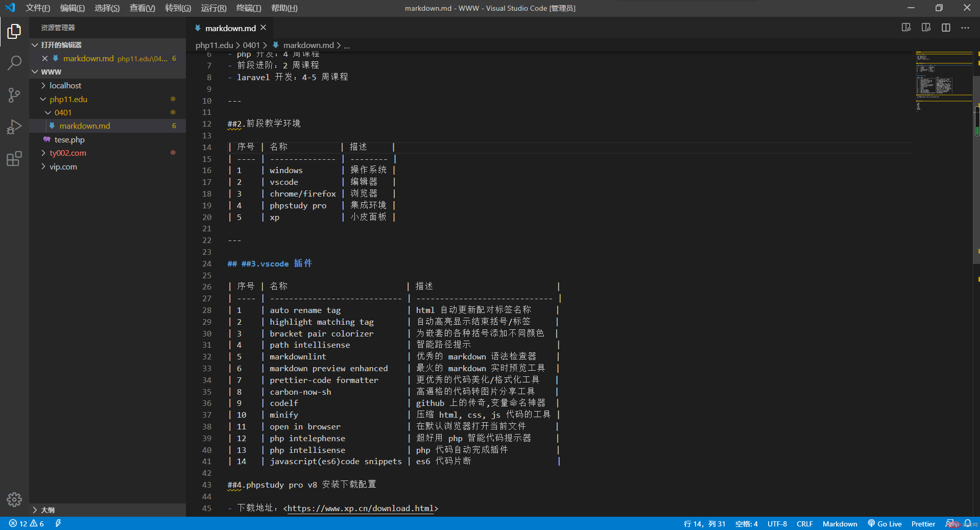Click the lightning bolt icon in status bar
The height and width of the screenshot is (530, 980).
click(58, 523)
